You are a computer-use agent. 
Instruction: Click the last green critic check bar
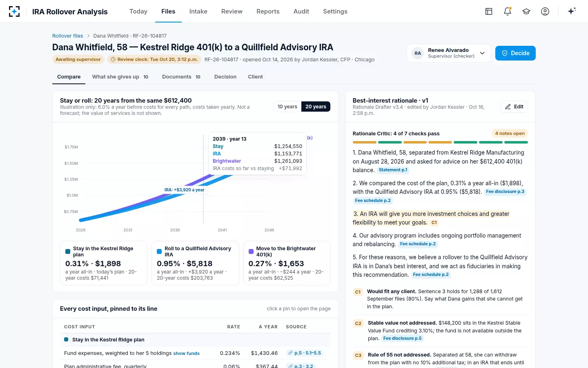click(516, 142)
